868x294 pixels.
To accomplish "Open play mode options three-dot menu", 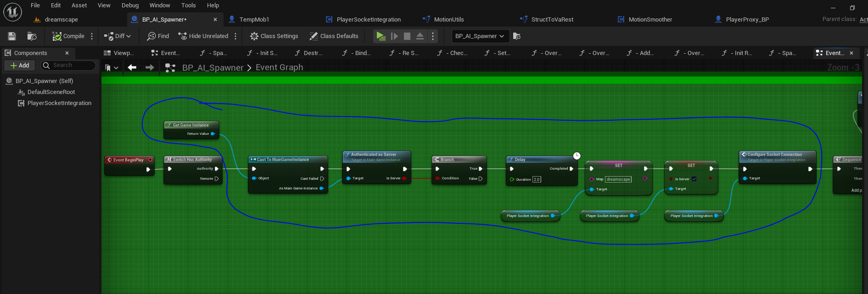I will (433, 36).
